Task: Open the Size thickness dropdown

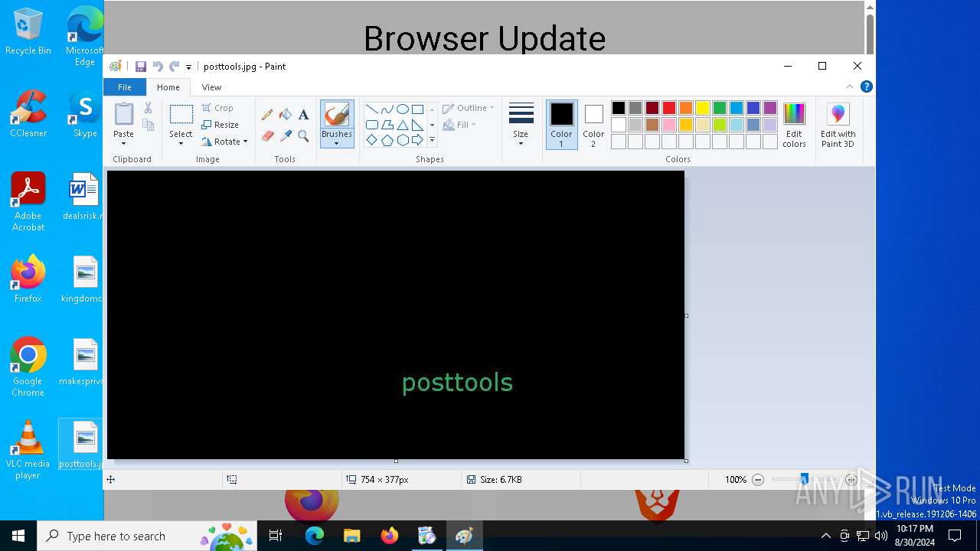Action: pyautogui.click(x=521, y=124)
